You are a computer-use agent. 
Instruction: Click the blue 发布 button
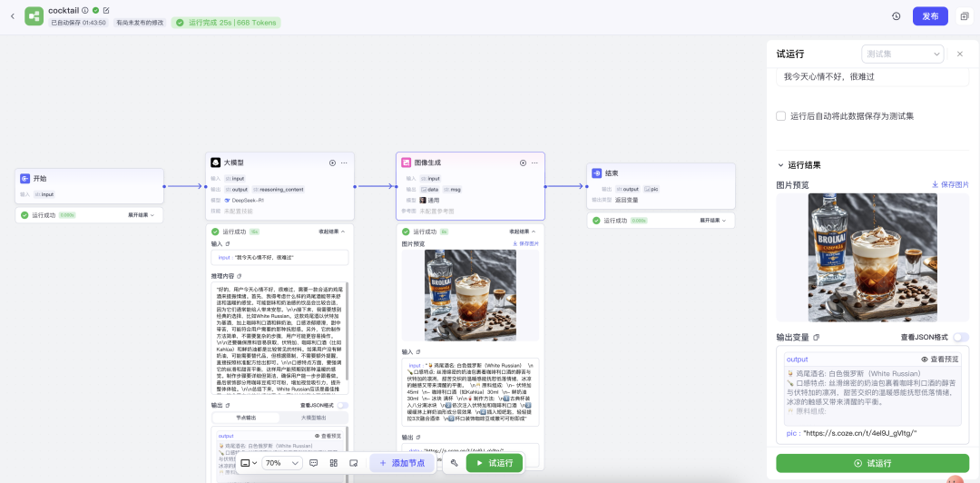pos(930,15)
